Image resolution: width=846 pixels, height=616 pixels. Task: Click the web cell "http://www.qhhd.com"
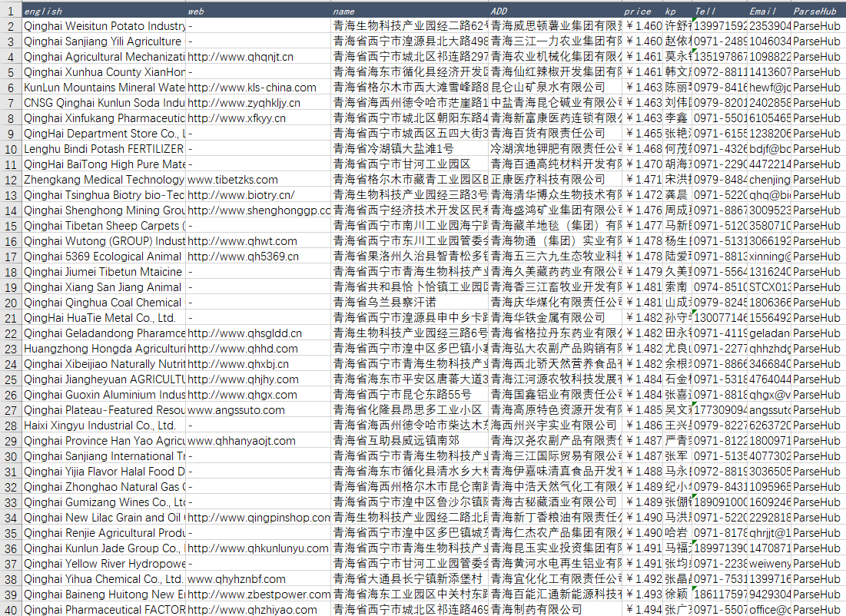click(x=258, y=349)
